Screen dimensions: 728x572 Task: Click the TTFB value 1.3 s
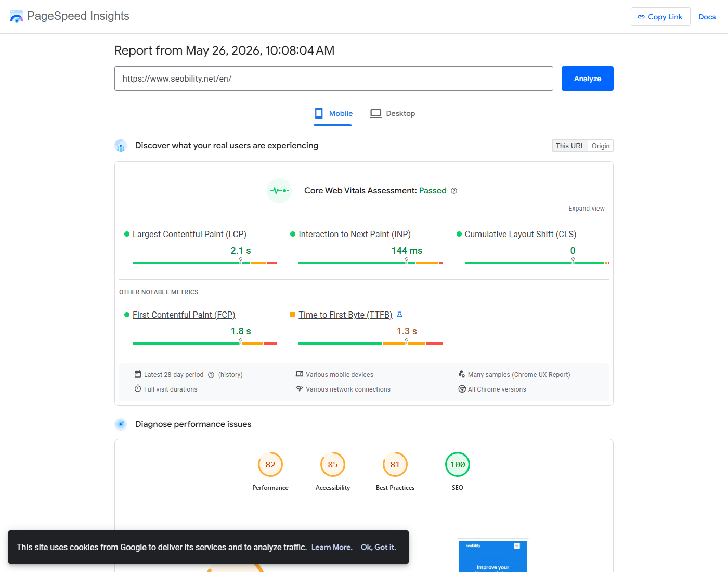click(407, 331)
